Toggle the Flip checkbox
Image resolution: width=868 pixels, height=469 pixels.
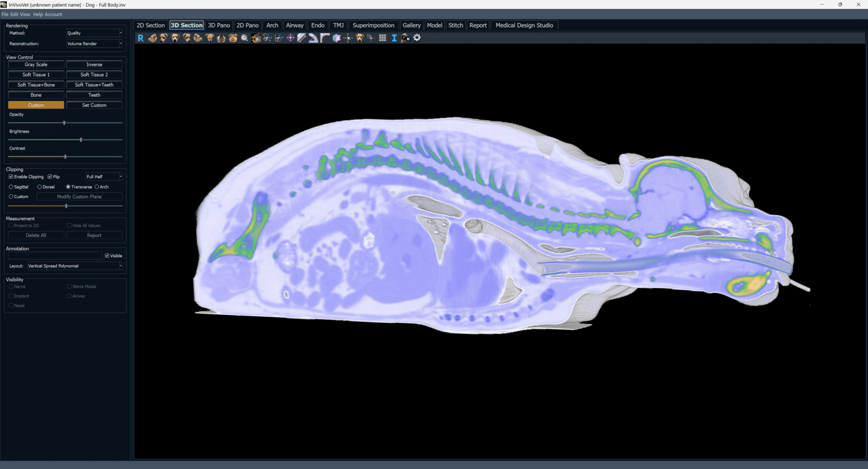click(50, 177)
